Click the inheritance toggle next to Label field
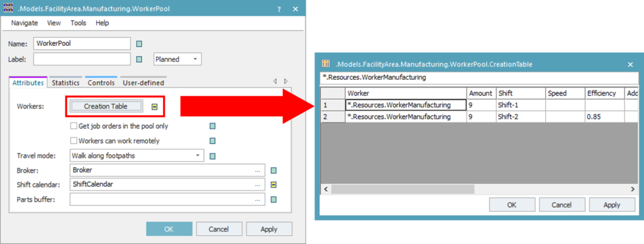The image size is (644, 244). [x=139, y=59]
